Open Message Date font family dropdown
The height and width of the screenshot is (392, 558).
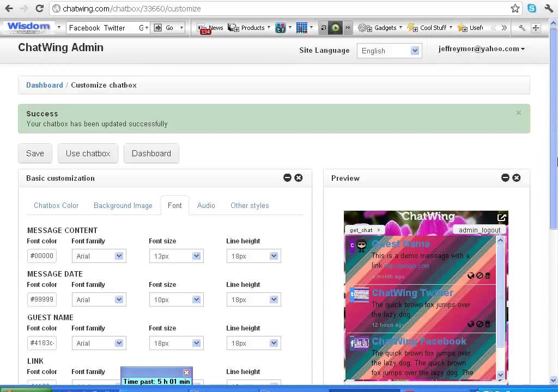coord(99,299)
